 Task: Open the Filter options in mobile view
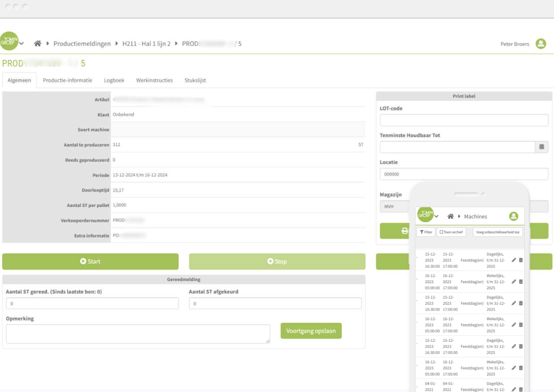(426, 232)
